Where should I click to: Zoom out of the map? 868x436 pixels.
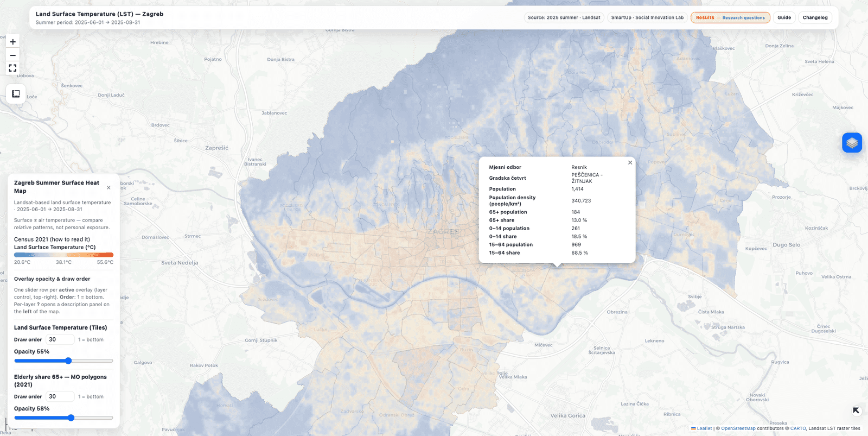click(x=12, y=55)
